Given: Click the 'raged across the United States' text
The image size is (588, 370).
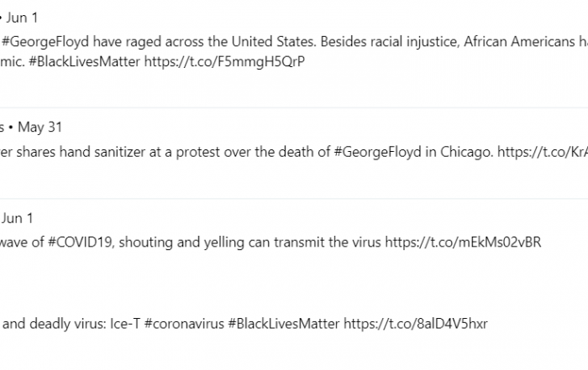Looking at the screenshot, I should click(x=221, y=42).
